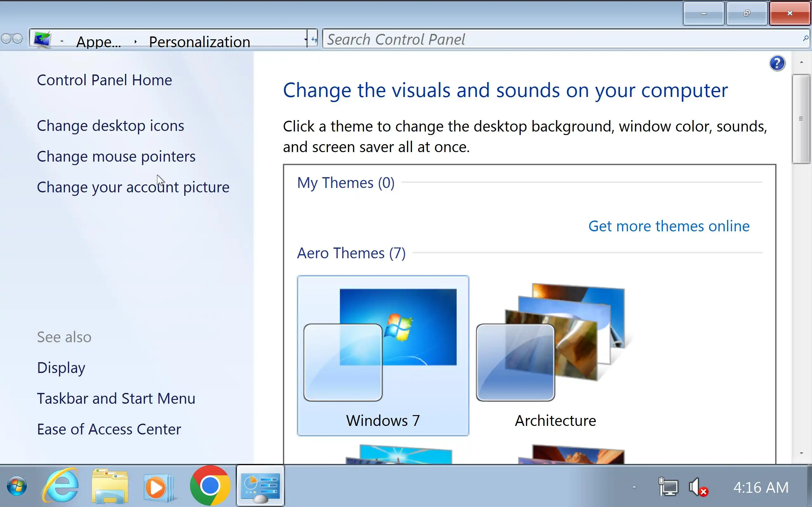Click the network tray icon
812x507 pixels.
pos(668,487)
